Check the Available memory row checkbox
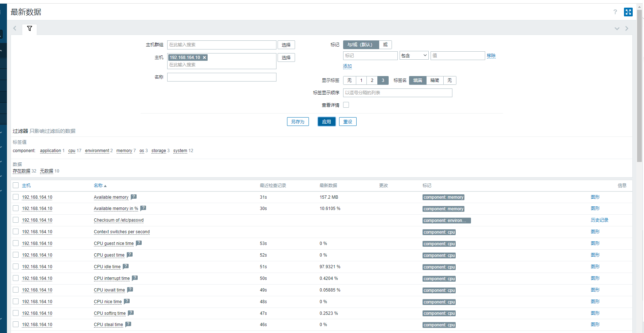 click(x=16, y=197)
